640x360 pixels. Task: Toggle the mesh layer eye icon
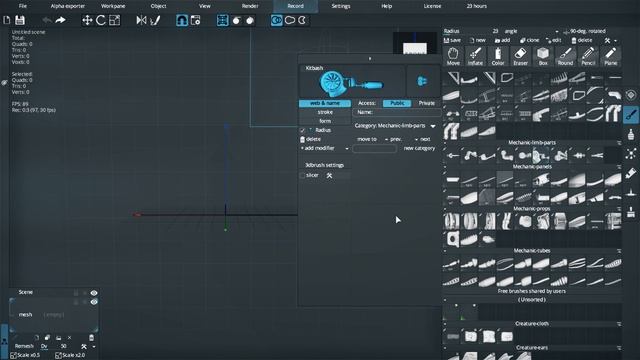coord(94,302)
